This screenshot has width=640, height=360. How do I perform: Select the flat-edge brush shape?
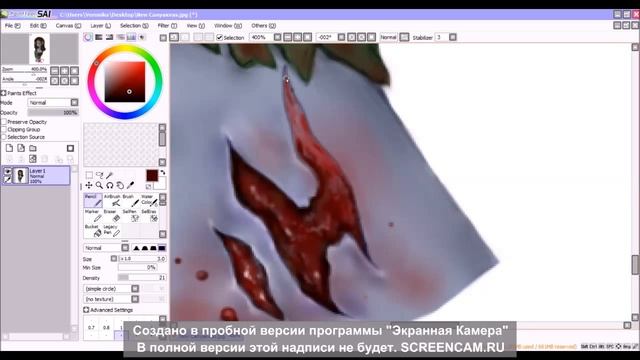pos(162,248)
